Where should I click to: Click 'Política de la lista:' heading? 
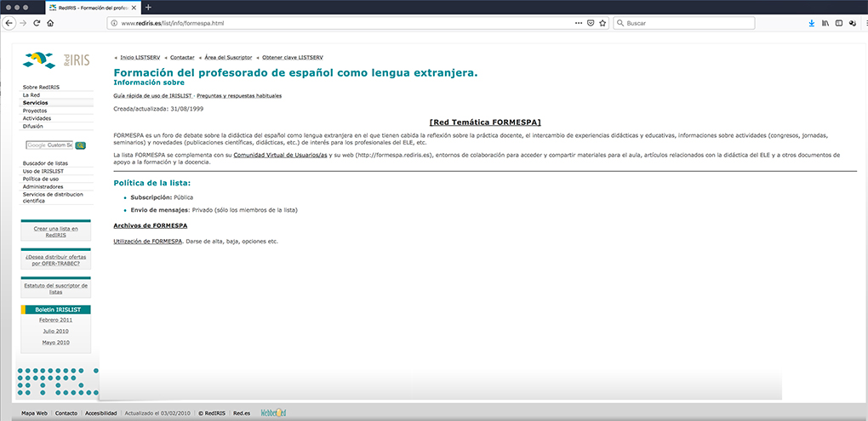[152, 183]
